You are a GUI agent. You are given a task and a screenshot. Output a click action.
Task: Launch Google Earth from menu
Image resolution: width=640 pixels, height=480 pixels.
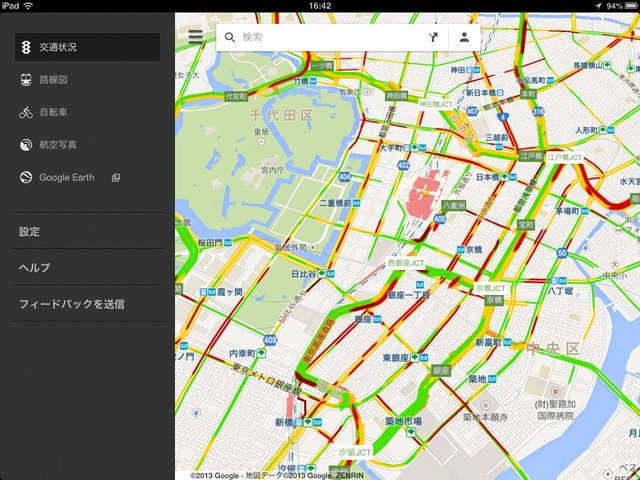(x=87, y=178)
